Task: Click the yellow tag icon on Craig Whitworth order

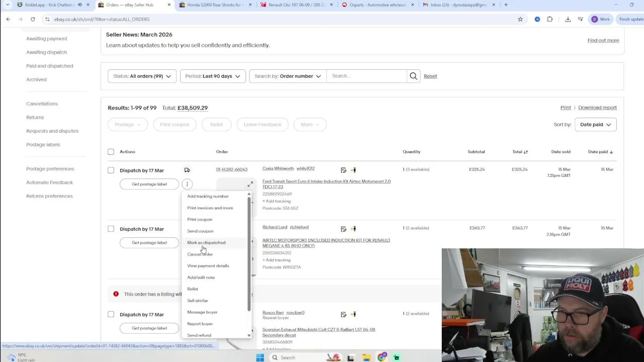Action: pos(353,170)
